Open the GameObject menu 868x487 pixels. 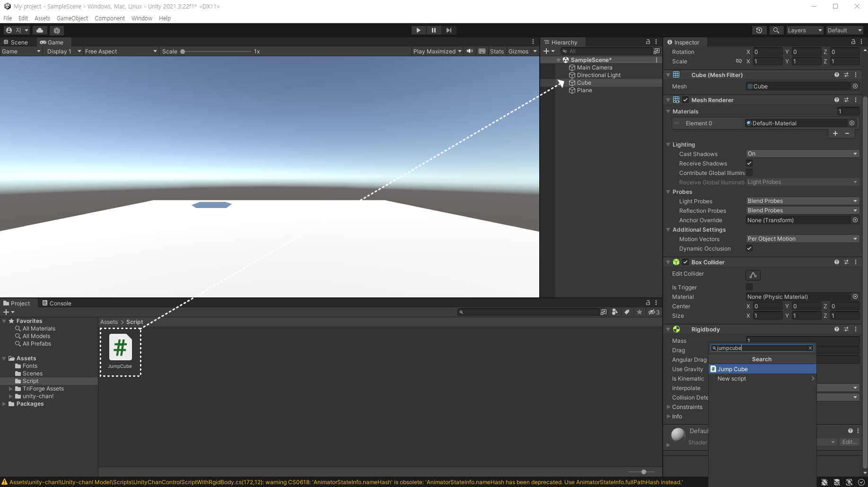click(72, 18)
